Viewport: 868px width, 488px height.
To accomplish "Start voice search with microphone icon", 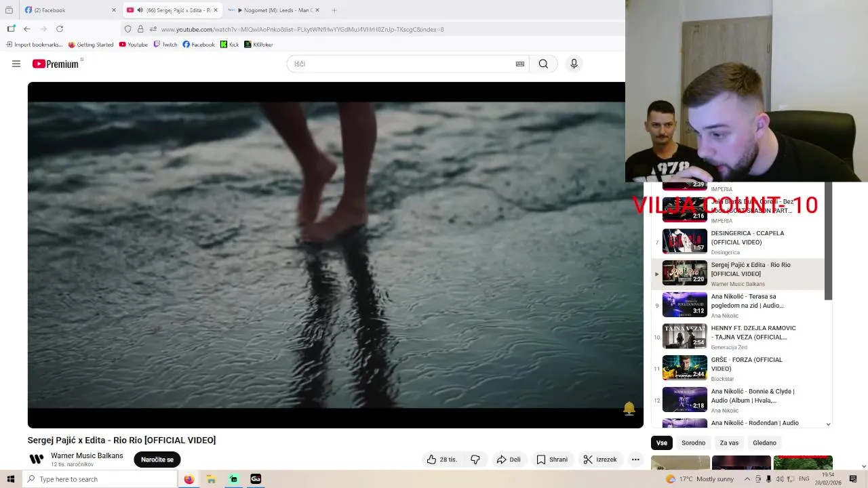I will pos(574,64).
